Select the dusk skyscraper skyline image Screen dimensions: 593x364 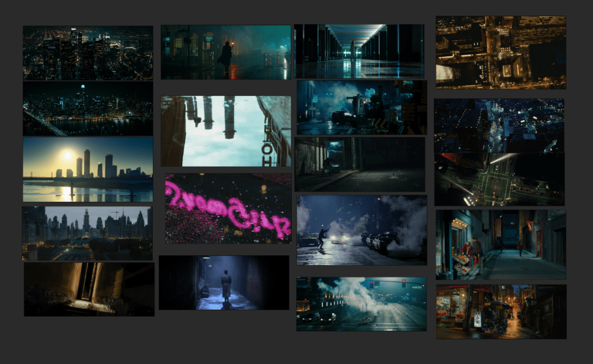click(87, 233)
